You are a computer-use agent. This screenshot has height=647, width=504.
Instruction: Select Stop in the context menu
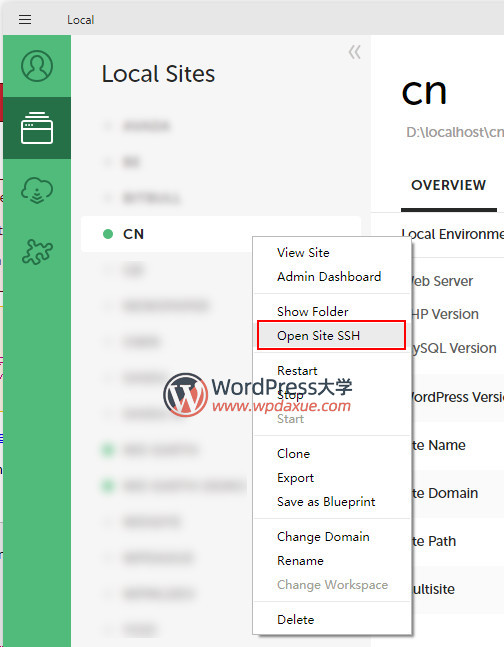[290, 395]
